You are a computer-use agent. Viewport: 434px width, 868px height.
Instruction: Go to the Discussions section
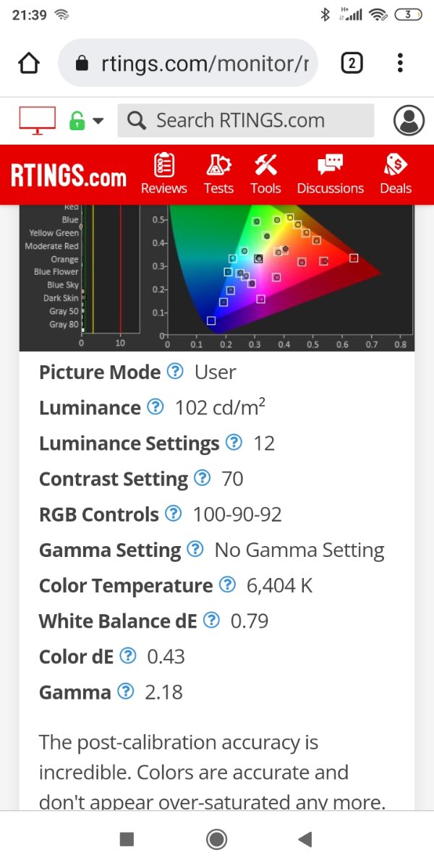pos(331,174)
